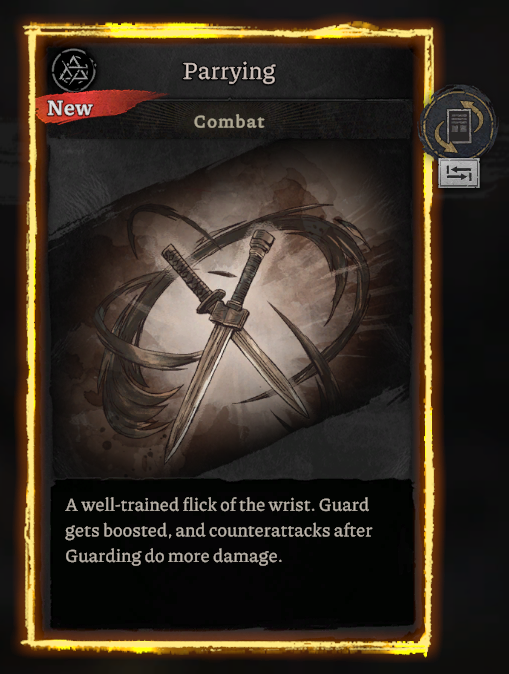Flip the card using the circular arrows icon
This screenshot has width=509, height=674.
pos(459,123)
